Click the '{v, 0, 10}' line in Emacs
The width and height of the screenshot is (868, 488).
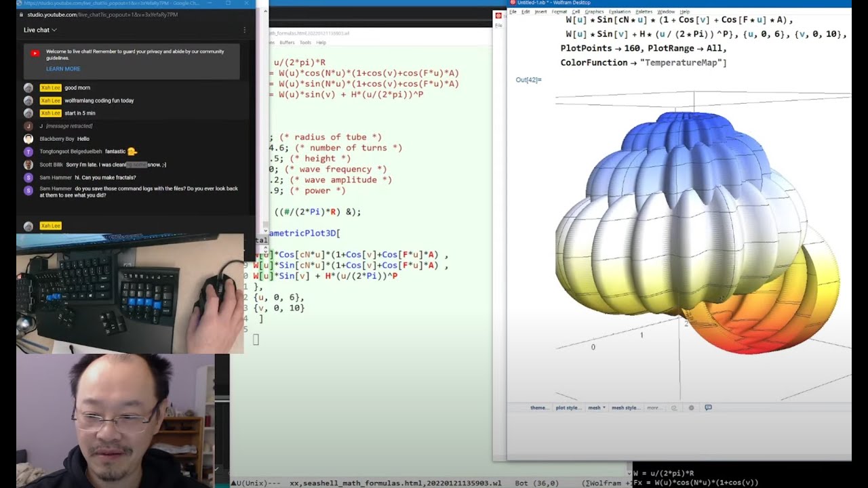click(279, 308)
